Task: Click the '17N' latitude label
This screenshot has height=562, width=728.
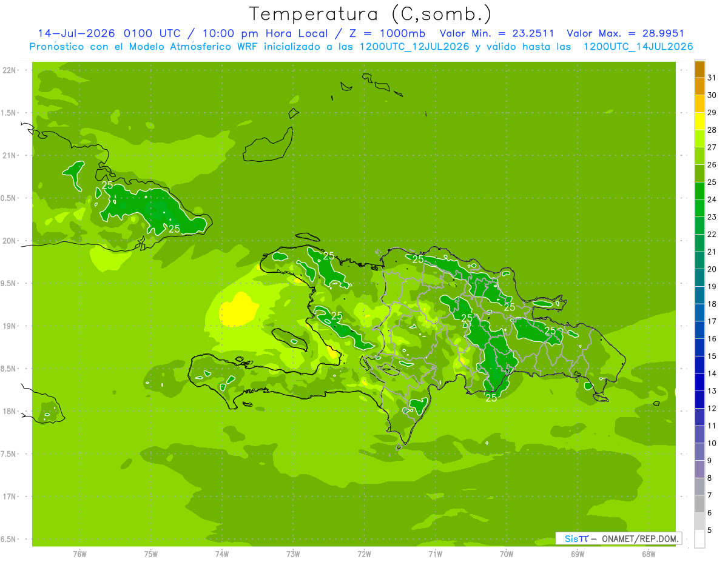Action: 9,497
